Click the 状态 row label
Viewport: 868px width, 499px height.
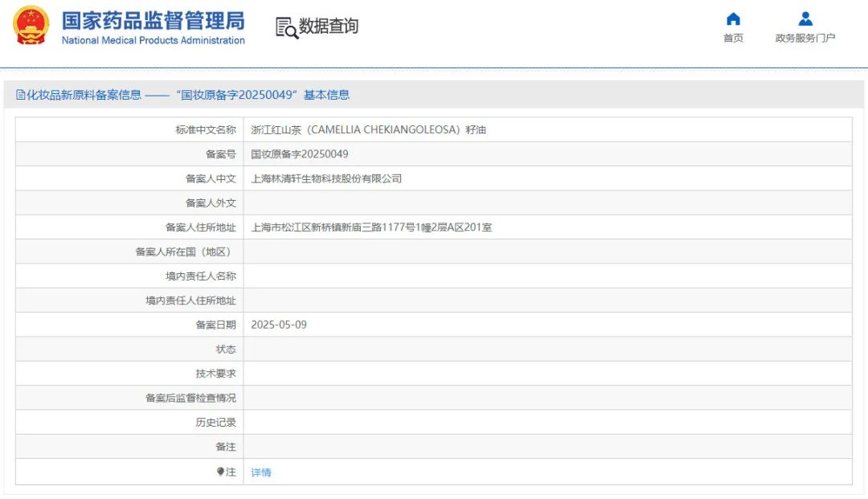225,349
